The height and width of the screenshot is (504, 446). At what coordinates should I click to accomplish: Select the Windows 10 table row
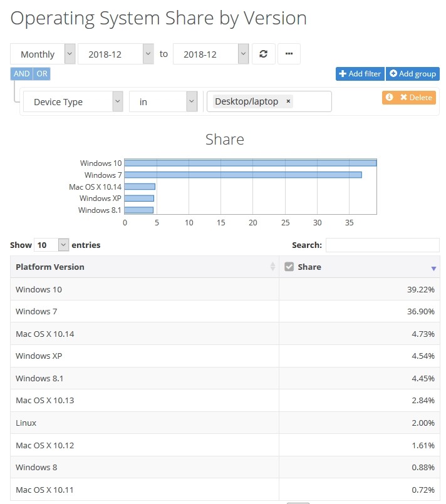[225, 289]
